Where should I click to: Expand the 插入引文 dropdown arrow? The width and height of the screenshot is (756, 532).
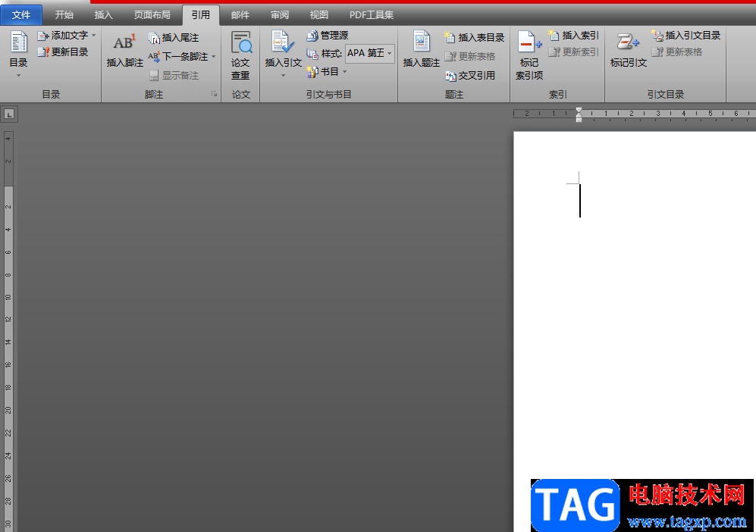click(283, 76)
